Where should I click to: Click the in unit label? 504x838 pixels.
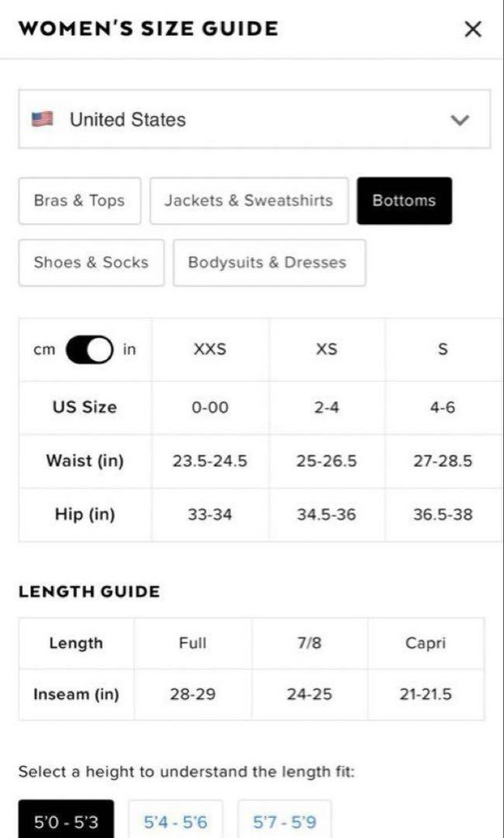[129, 349]
